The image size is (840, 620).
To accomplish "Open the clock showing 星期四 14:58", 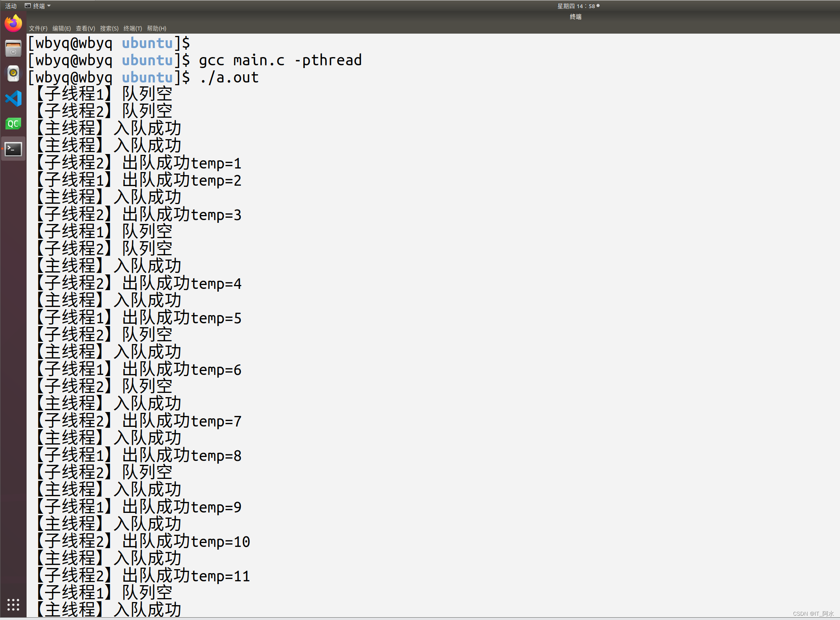I will pos(578,6).
